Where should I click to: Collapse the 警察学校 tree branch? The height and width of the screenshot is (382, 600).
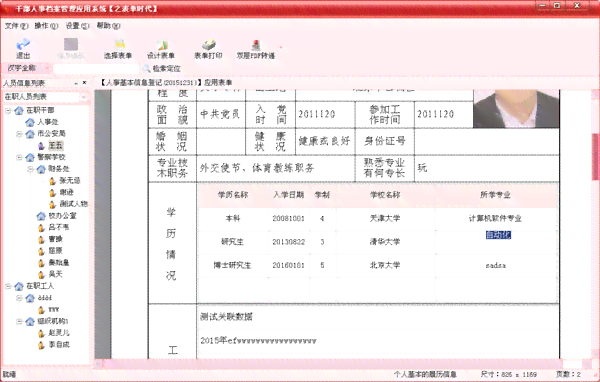(x=19, y=157)
